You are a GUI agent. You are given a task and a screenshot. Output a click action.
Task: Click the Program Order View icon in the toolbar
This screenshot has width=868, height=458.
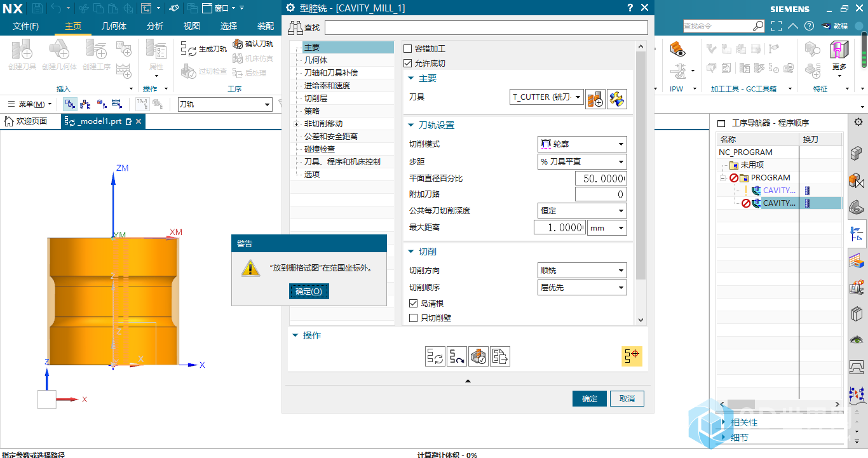tap(70, 104)
